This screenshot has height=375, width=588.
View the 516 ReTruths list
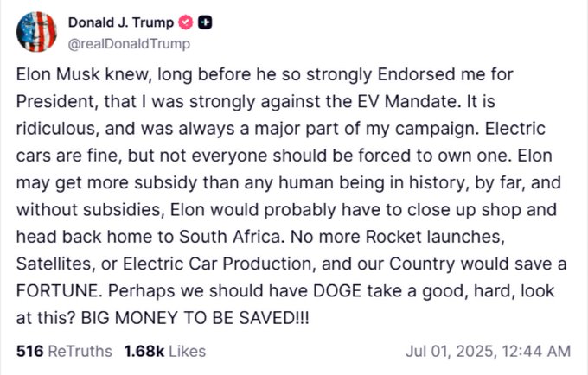tap(64, 352)
